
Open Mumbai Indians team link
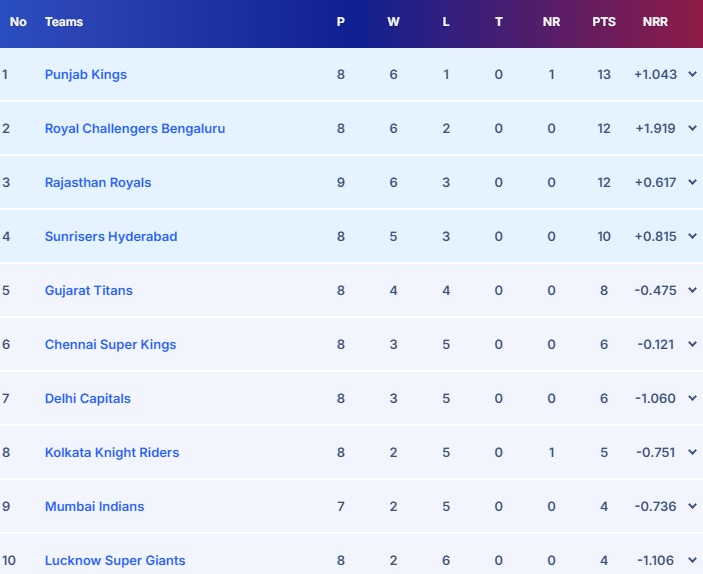tap(94, 507)
